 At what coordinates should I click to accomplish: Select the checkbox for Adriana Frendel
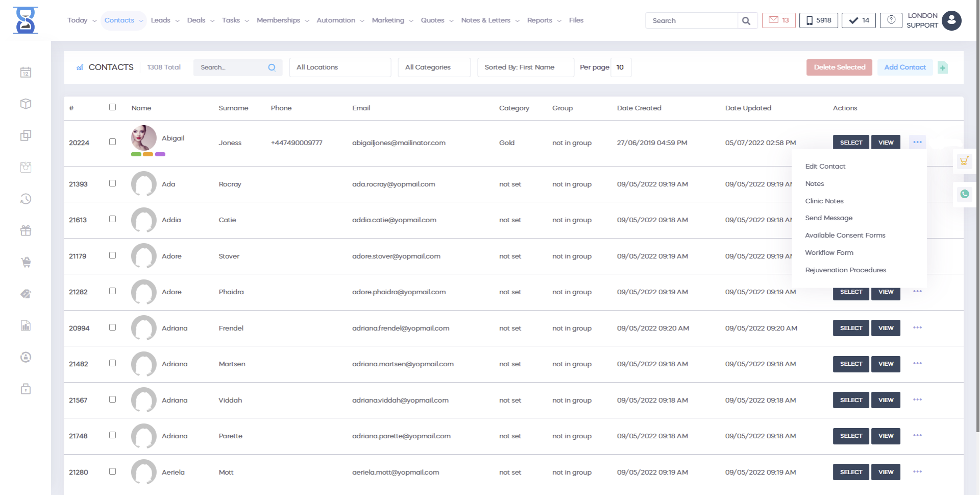pos(112,327)
